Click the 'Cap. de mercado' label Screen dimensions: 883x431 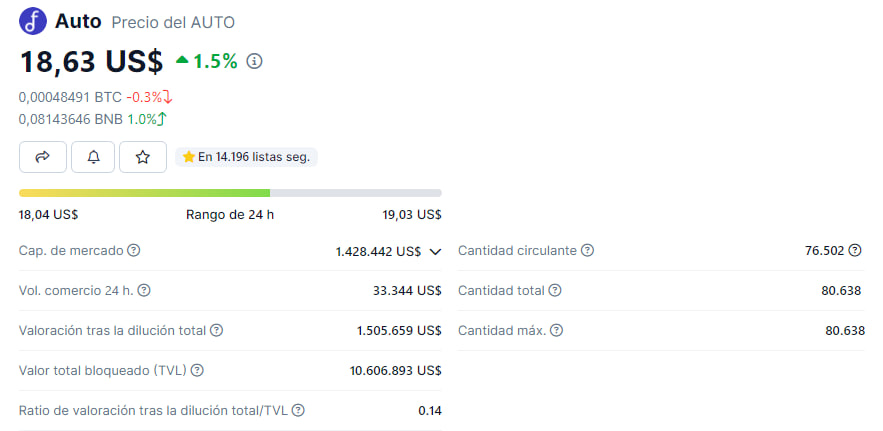pyautogui.click(x=71, y=250)
